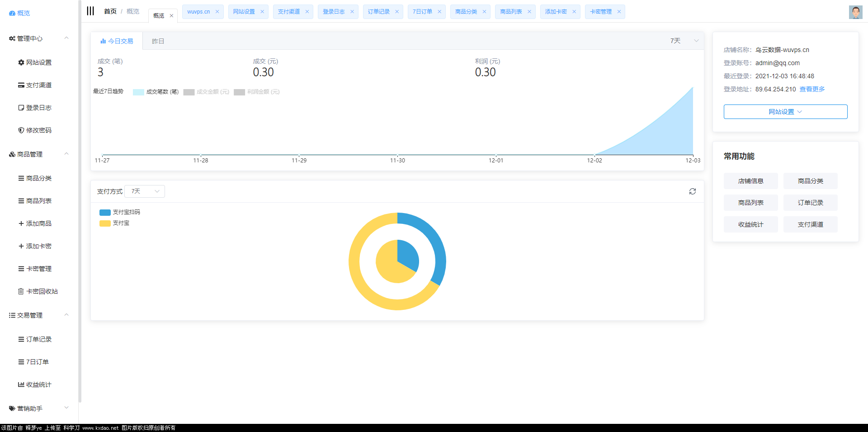Switch to the 订单记录 top tab
Viewport: 868px width, 432px height.
pos(378,12)
